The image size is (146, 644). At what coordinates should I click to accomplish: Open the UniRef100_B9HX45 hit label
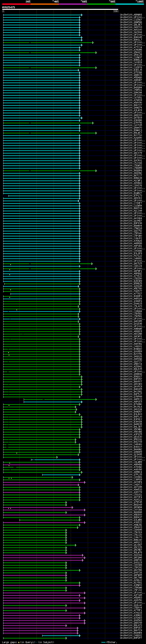click(131, 37)
